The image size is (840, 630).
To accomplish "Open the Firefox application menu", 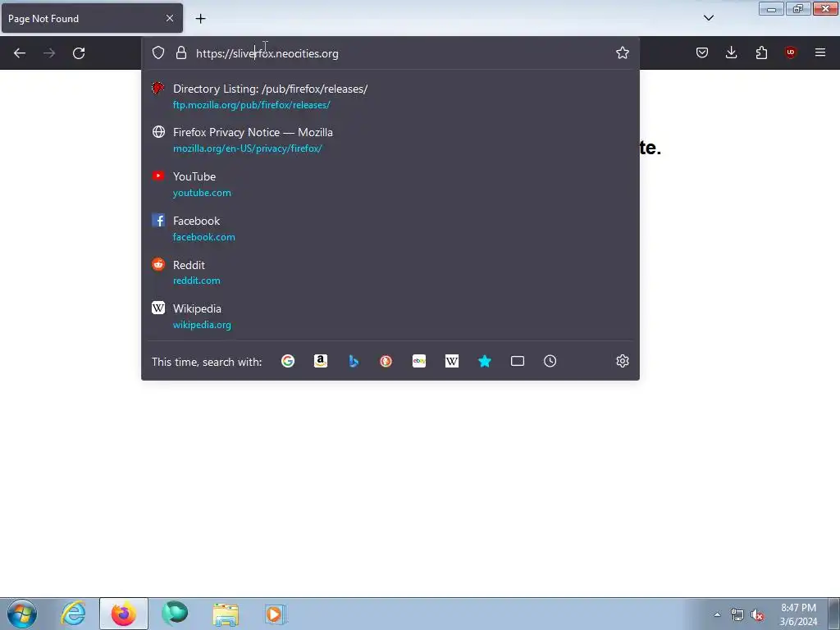I will pyautogui.click(x=820, y=52).
